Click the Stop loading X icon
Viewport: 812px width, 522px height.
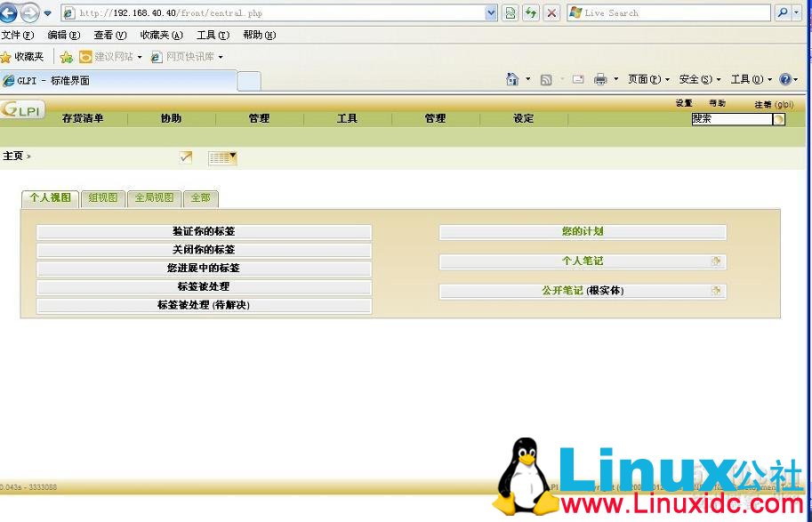click(551, 13)
